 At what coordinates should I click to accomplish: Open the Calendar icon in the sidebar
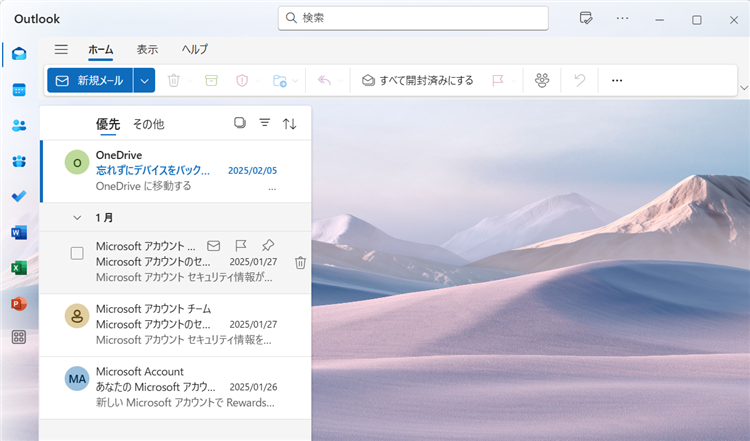19,90
